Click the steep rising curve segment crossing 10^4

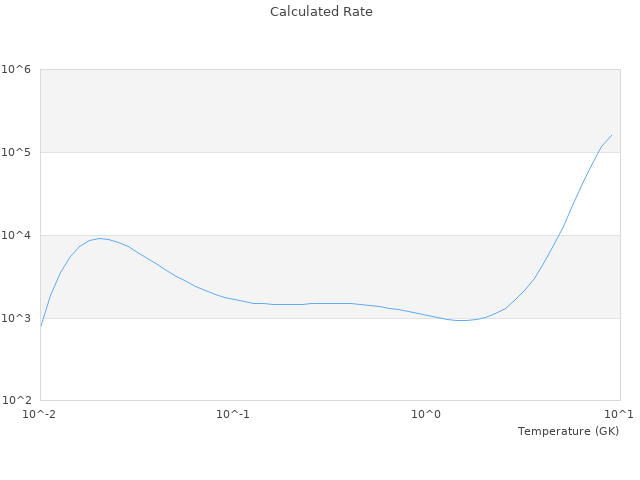pyautogui.click(x=559, y=235)
